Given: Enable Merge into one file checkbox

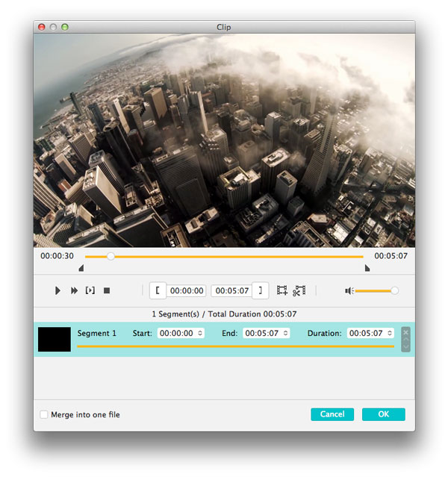Looking at the screenshot, I should [44, 414].
